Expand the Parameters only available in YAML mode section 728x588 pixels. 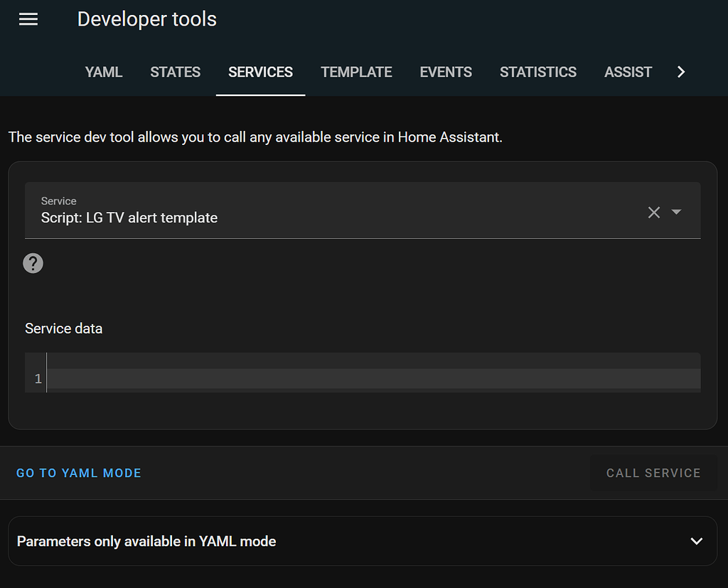tap(695, 540)
